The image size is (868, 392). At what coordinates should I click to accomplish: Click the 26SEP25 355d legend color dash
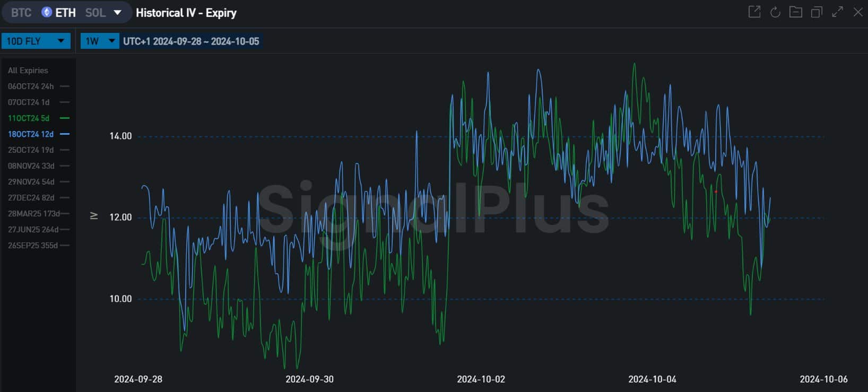coord(66,246)
